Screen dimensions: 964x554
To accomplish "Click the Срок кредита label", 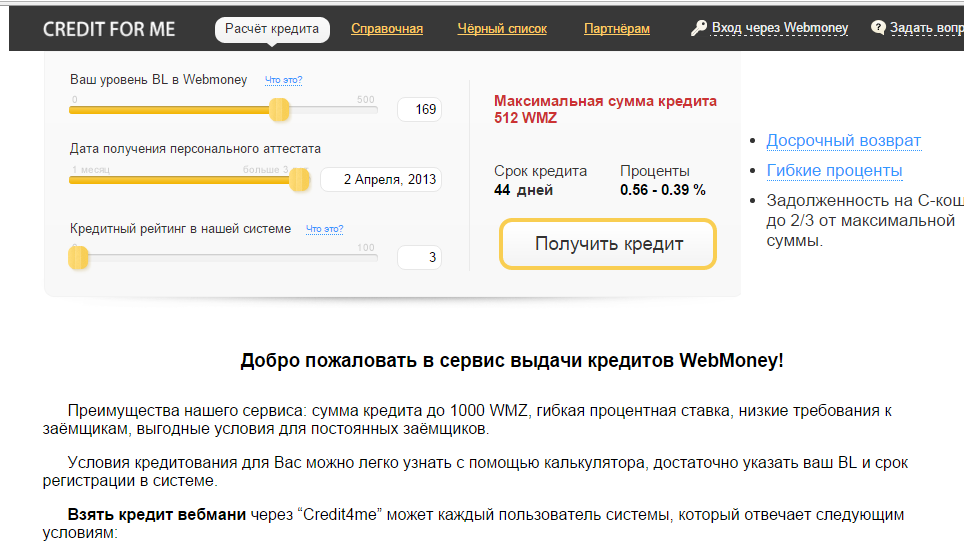I will pos(540,171).
